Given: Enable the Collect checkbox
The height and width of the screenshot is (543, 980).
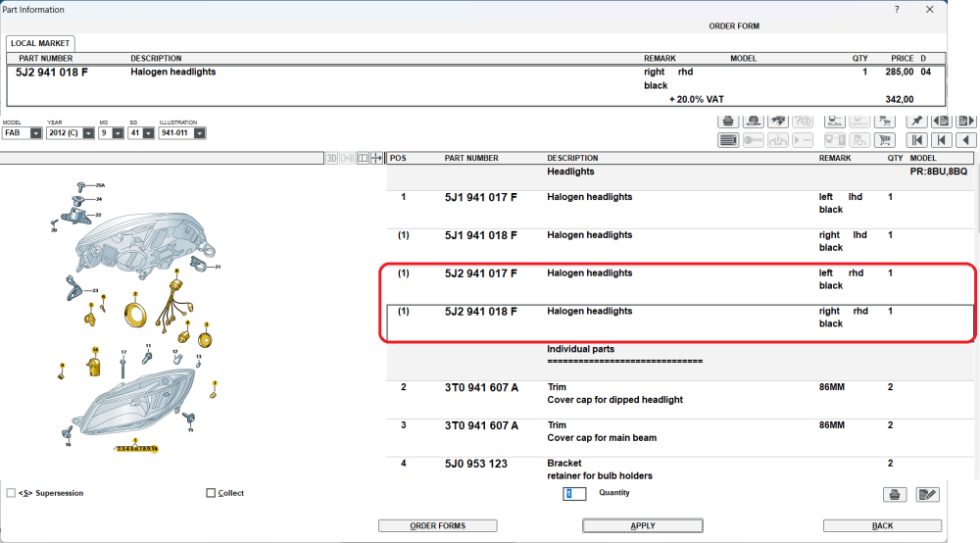Looking at the screenshot, I should (x=211, y=493).
